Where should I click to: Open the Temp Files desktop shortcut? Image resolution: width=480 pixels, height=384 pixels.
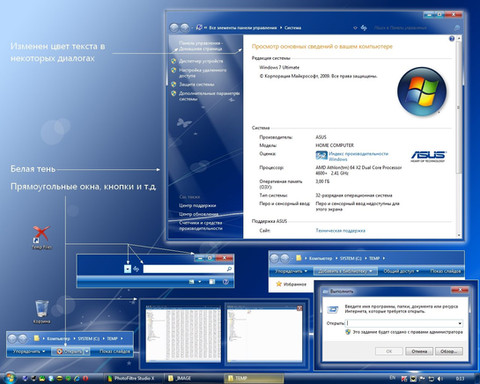[41, 237]
